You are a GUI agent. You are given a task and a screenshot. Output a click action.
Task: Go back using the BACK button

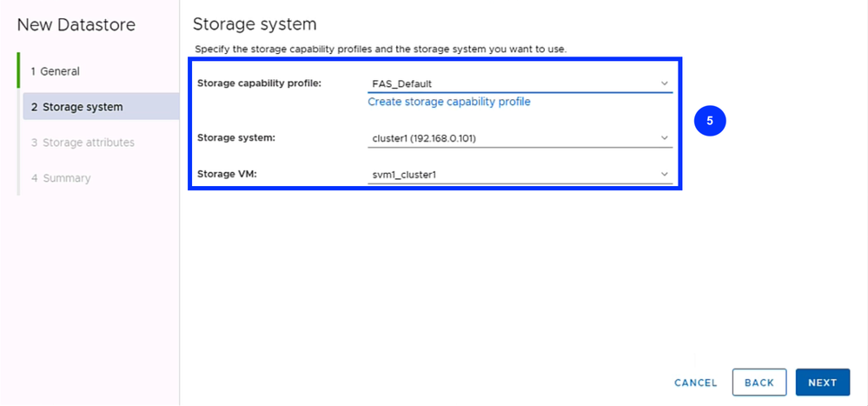point(759,383)
